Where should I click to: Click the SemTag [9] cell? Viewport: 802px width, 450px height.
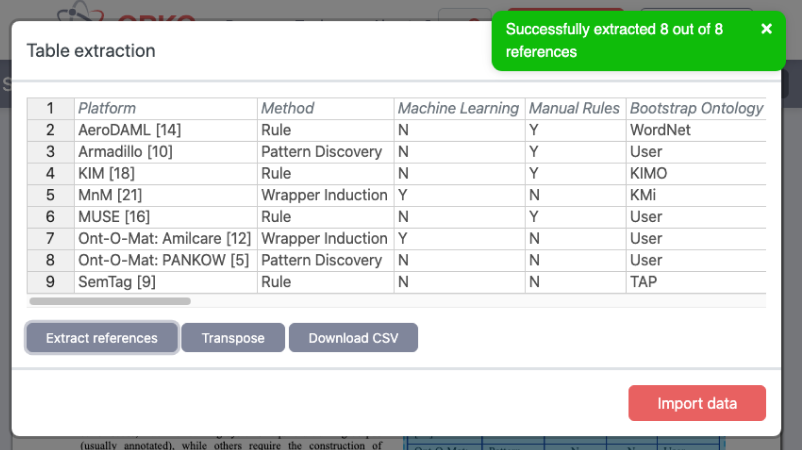coord(165,282)
